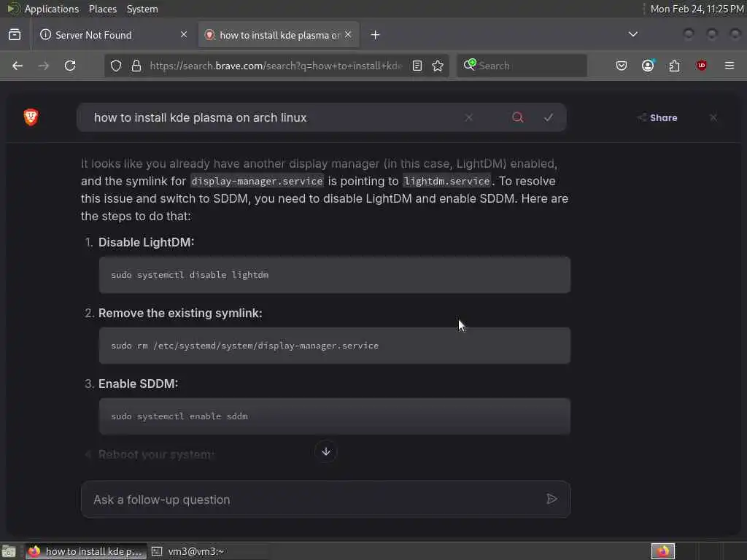This screenshot has width=747, height=560.
Task: Reload the current page
Action: pos(70,66)
